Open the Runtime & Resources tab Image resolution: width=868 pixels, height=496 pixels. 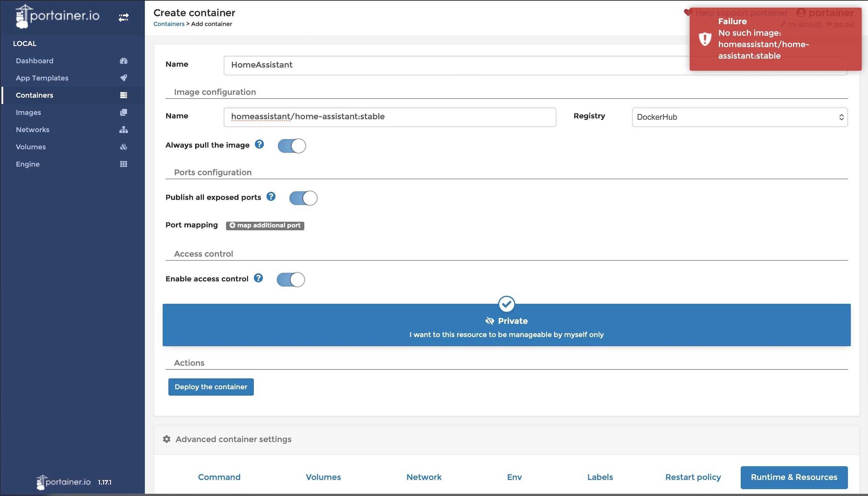[x=794, y=477]
